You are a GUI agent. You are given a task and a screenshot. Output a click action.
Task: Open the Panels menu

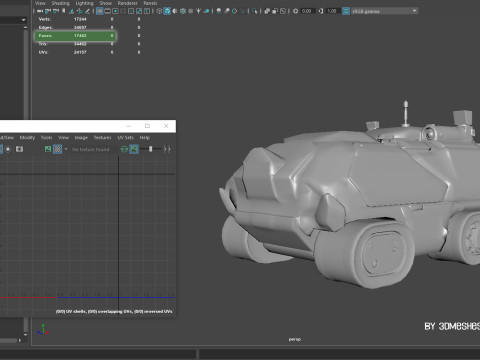[x=150, y=3]
